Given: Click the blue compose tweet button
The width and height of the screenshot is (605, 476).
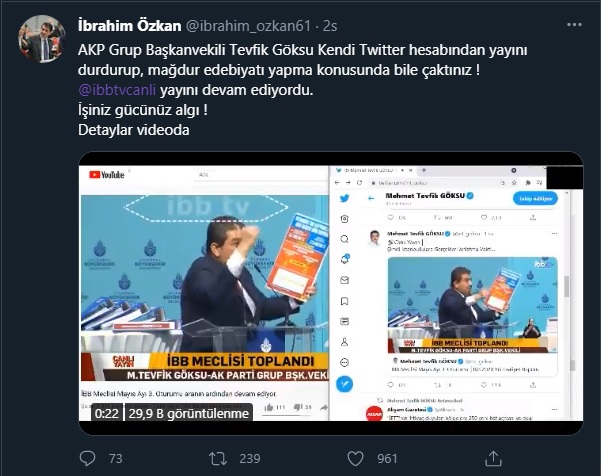Looking at the screenshot, I should pyautogui.click(x=345, y=384).
